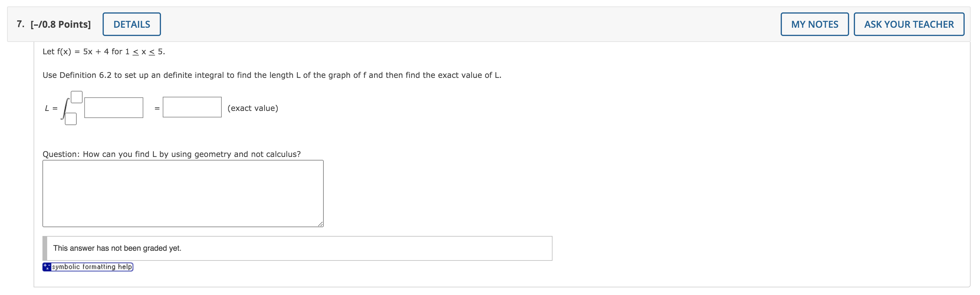
Task: Click the equals sign between answer boxes
Action: coord(156,108)
